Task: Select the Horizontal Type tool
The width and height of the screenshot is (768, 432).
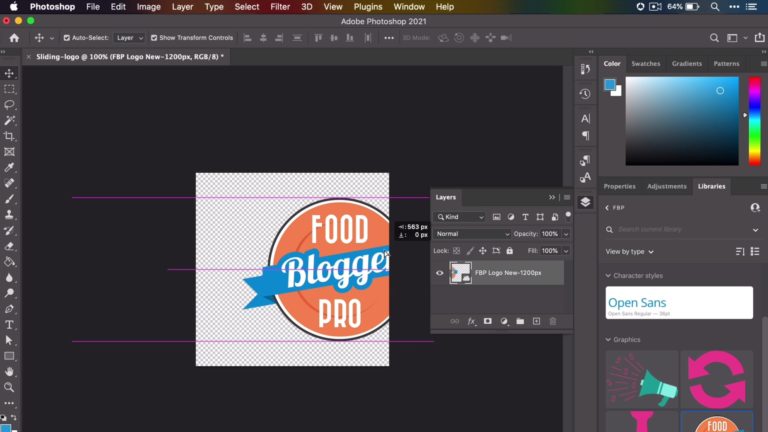Action: (9, 325)
